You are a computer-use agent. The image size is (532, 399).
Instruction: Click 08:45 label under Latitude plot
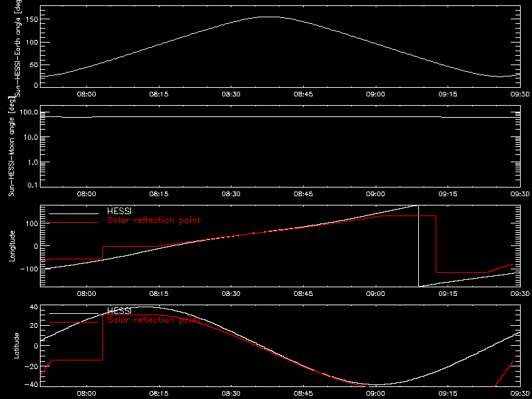coord(303,393)
